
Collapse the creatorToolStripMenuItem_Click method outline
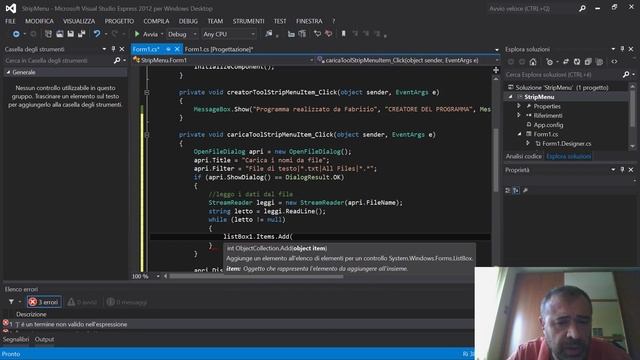pos(147,93)
